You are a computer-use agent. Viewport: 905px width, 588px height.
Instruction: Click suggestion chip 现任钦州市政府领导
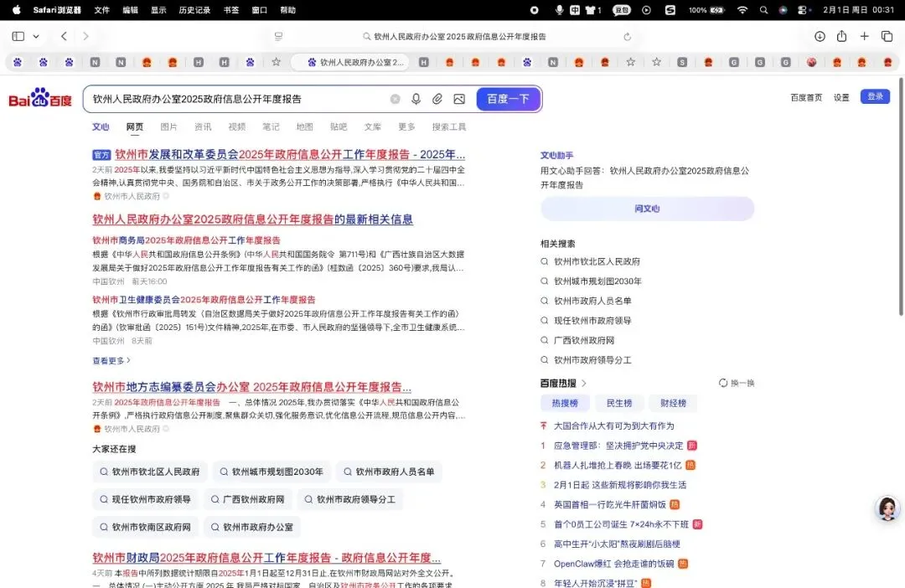tap(146, 499)
